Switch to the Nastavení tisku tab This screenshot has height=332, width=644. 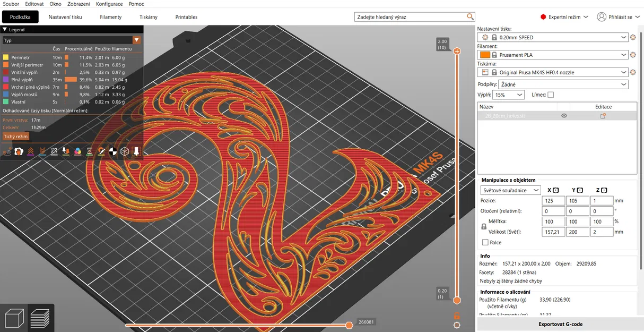65,17
